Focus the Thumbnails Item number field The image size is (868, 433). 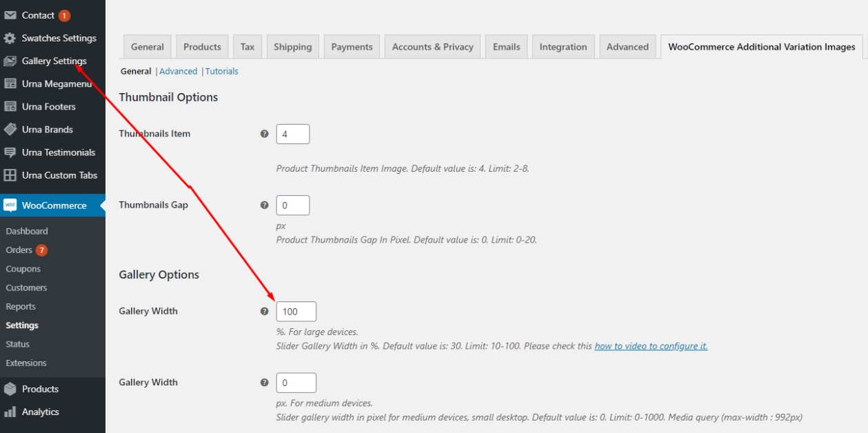(x=293, y=134)
